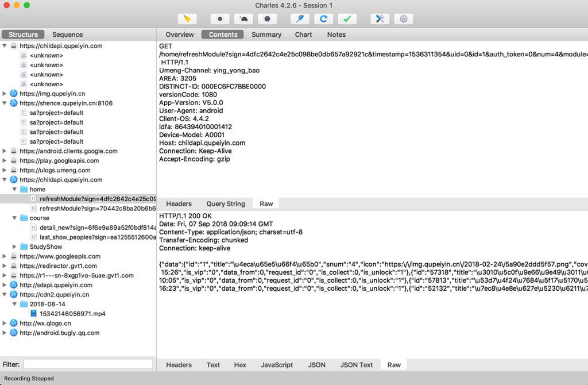This screenshot has width=588, height=385.
Task: Click globe icon of sdapi.qupeiyin.com
Action: (14, 285)
